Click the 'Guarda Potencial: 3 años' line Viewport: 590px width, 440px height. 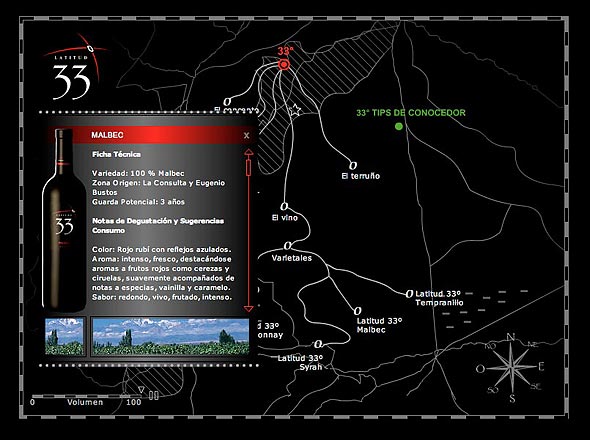click(138, 202)
